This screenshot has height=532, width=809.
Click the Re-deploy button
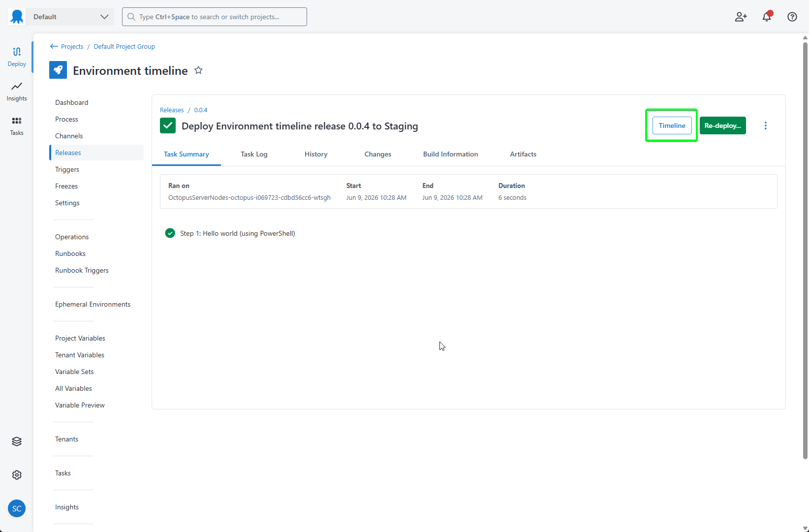[723, 125]
